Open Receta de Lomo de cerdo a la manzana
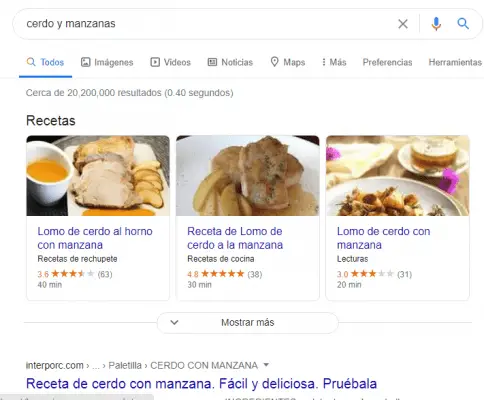Screen dimensions: 484x400 (x=235, y=238)
